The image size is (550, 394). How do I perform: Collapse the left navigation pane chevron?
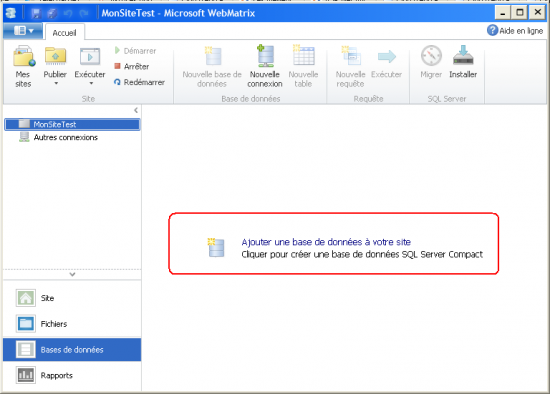tap(136, 111)
